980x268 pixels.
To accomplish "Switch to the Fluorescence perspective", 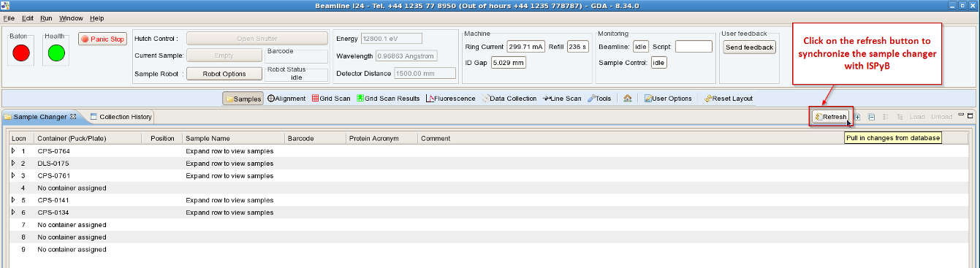I will 450,99.
